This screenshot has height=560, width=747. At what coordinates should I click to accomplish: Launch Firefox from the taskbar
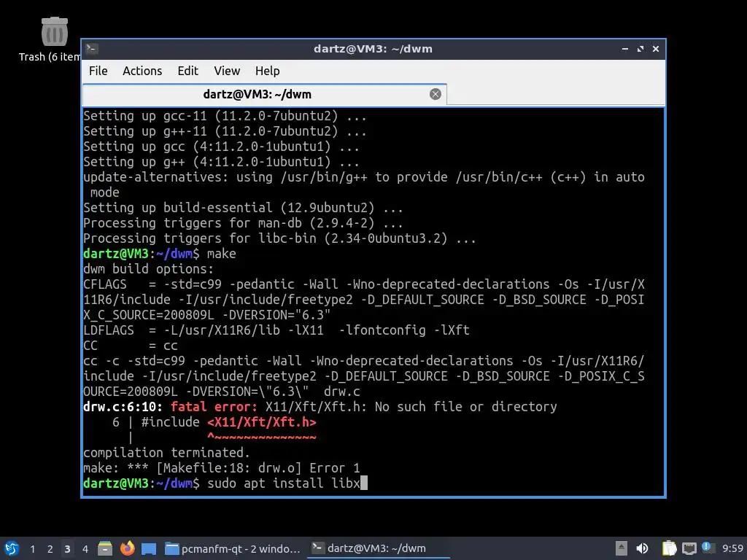click(x=127, y=548)
